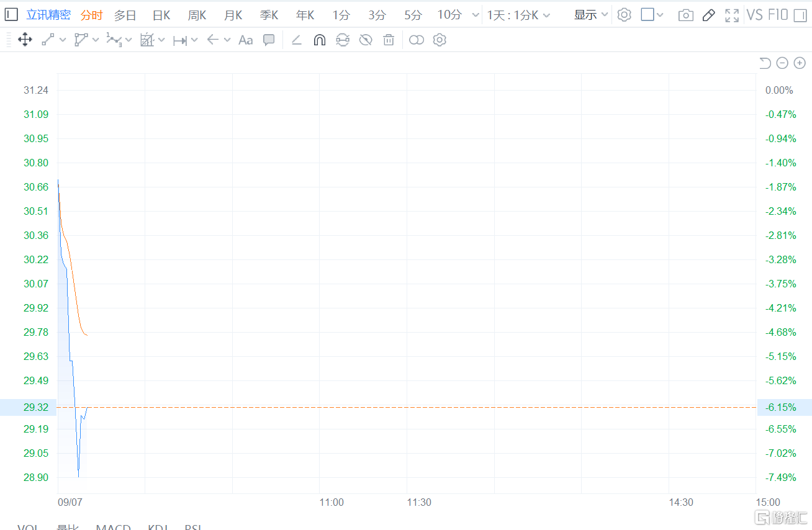The height and width of the screenshot is (530, 812).
Task: Zoom in the chart with plus icon
Action: [x=800, y=63]
